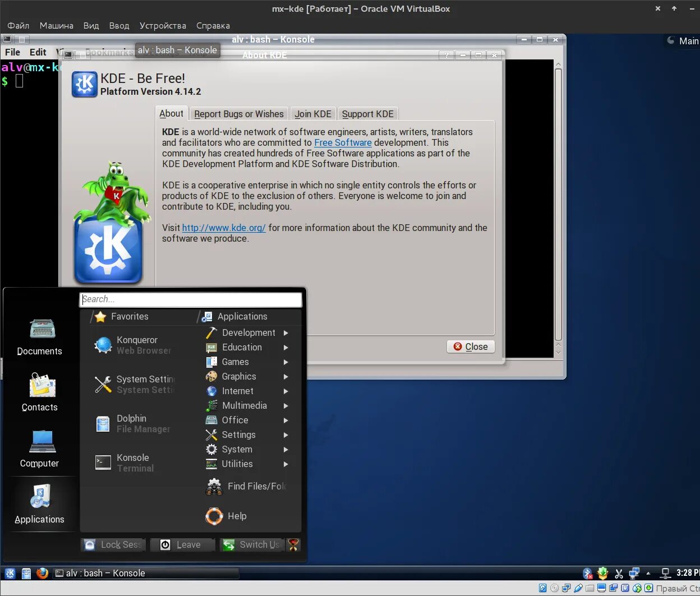Open the network tray icon
Image resolution: width=700 pixels, height=596 pixels.
pos(634,573)
